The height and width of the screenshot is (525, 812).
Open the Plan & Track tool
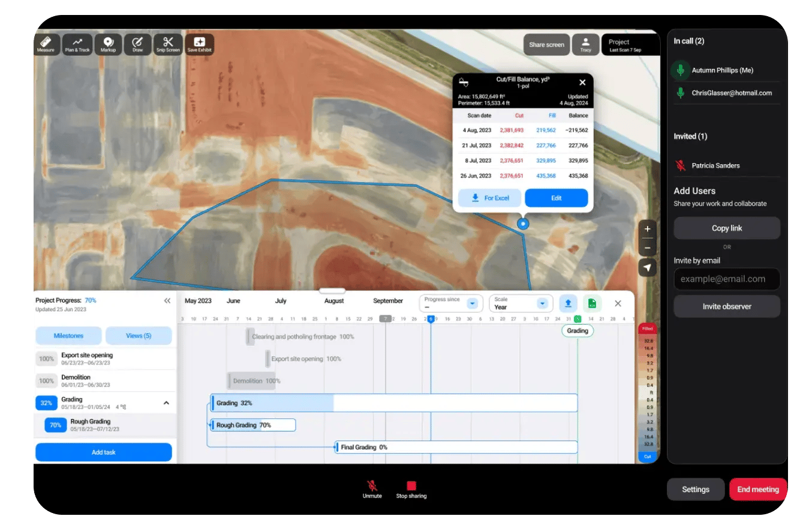tap(77, 44)
